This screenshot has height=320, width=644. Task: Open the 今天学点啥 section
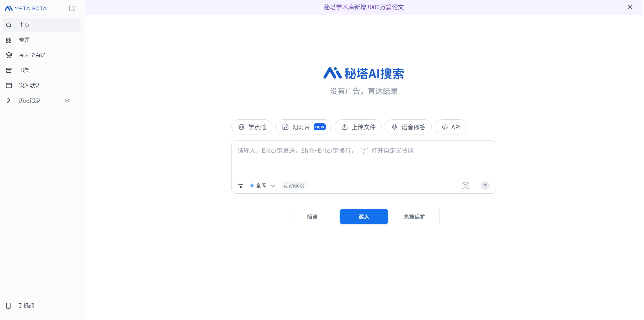point(33,55)
